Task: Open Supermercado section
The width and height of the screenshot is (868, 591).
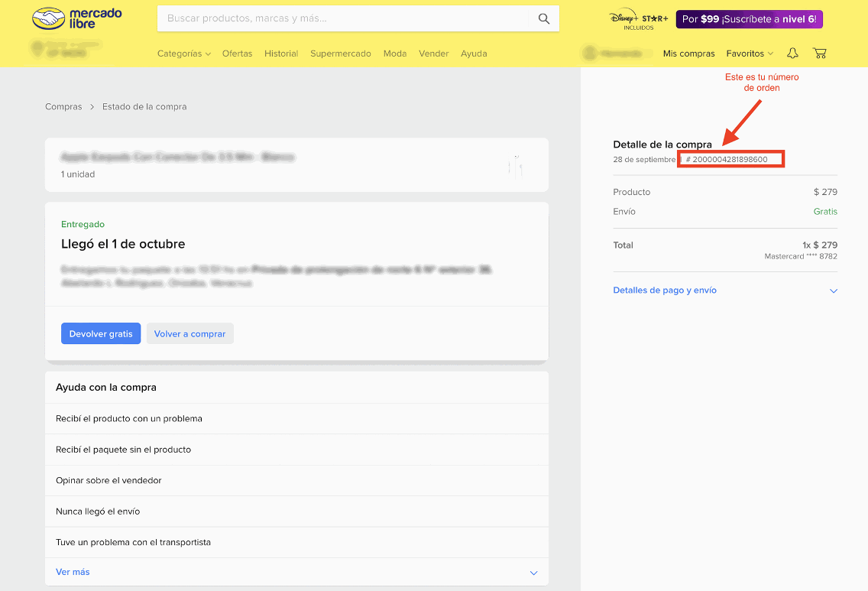Action: pyautogui.click(x=340, y=54)
